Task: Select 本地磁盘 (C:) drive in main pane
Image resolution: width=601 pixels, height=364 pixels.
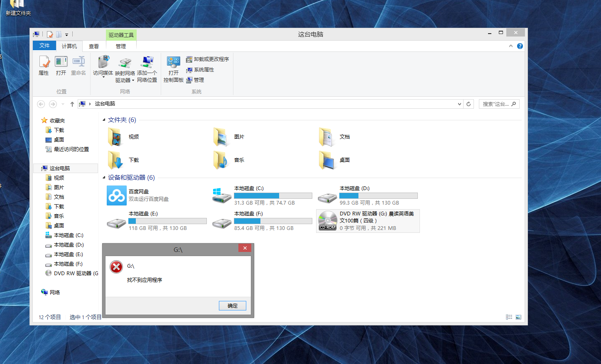Action: [x=262, y=195]
